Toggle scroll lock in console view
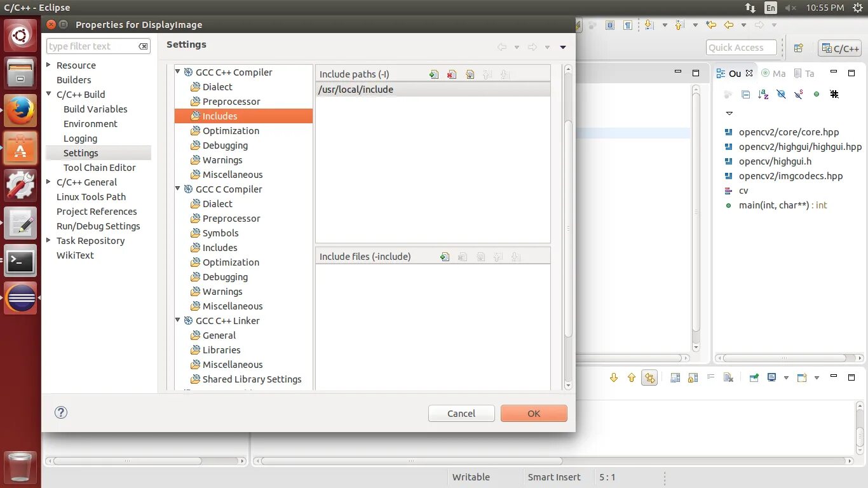Screen dimensions: 868x488 coord(693,377)
